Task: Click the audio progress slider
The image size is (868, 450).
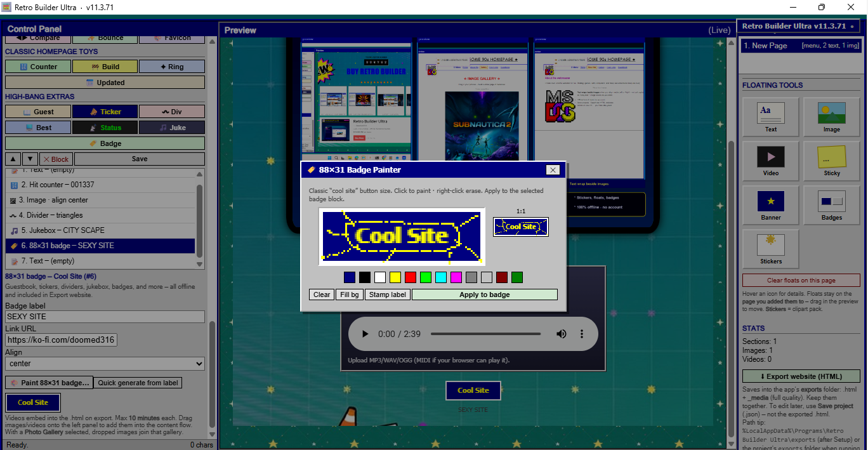Action: (x=486, y=334)
